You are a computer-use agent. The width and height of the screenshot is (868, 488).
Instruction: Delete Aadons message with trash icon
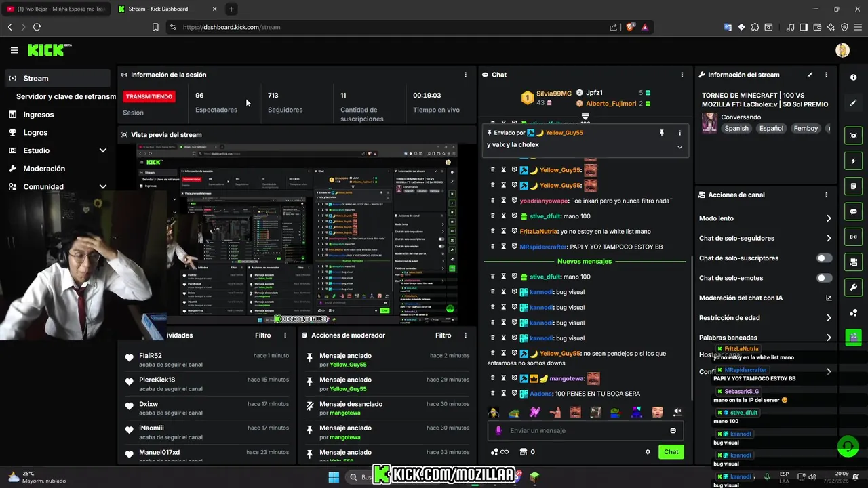pyautogui.click(x=493, y=394)
